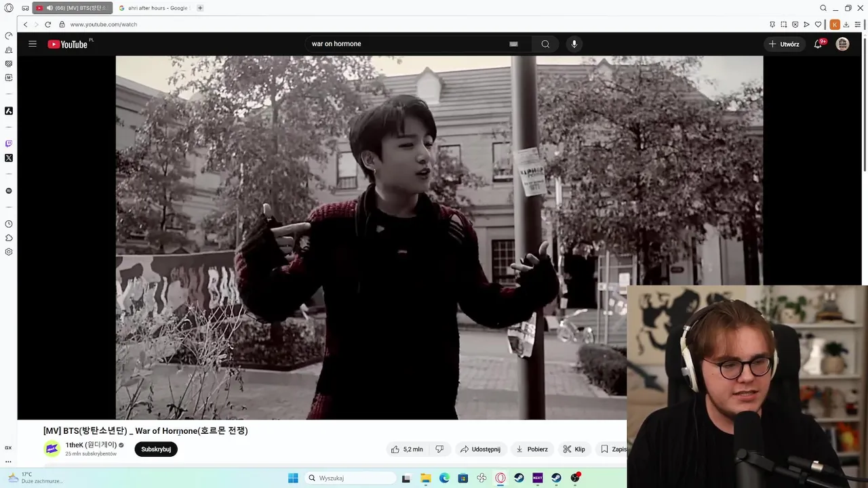
Task: Open the Opera menu logo
Action: [x=9, y=8]
